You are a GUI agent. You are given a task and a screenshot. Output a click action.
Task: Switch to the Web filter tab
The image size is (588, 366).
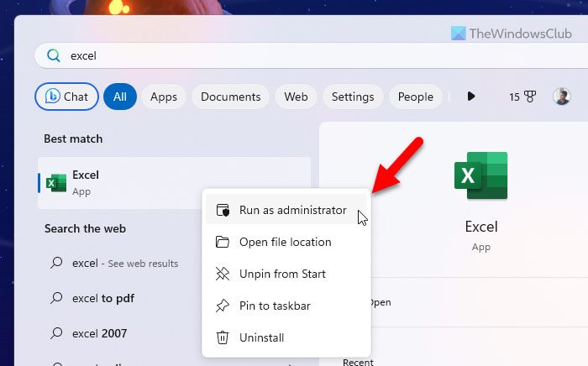[x=296, y=97]
